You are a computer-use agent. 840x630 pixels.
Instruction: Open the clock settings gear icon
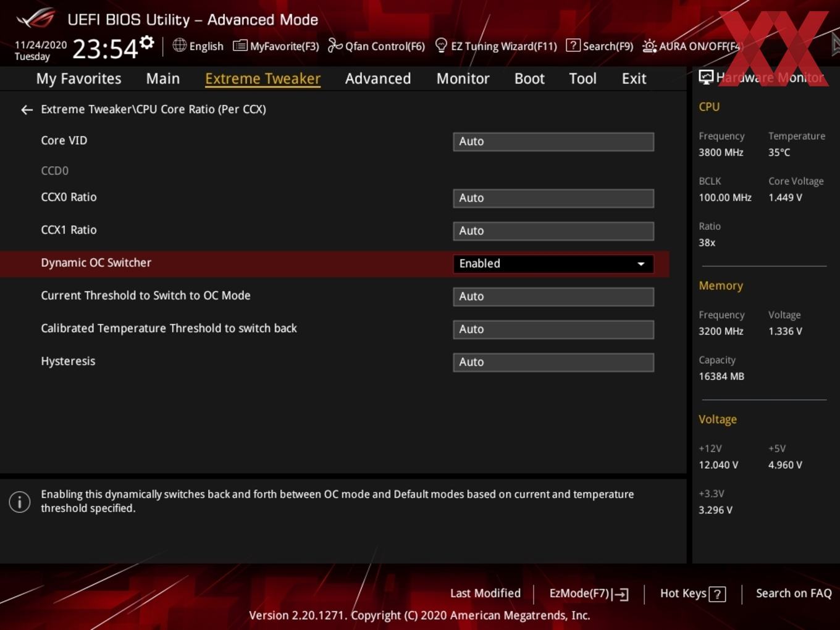pyautogui.click(x=146, y=43)
